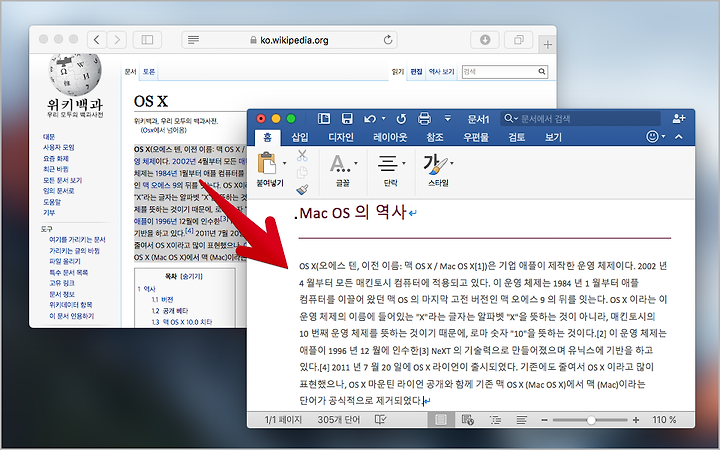Click the 붙여넣기 paste clipboard icon

(x=267, y=163)
